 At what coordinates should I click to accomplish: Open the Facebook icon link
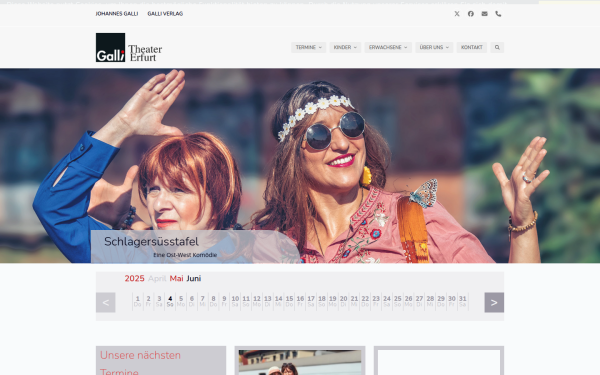pos(471,14)
